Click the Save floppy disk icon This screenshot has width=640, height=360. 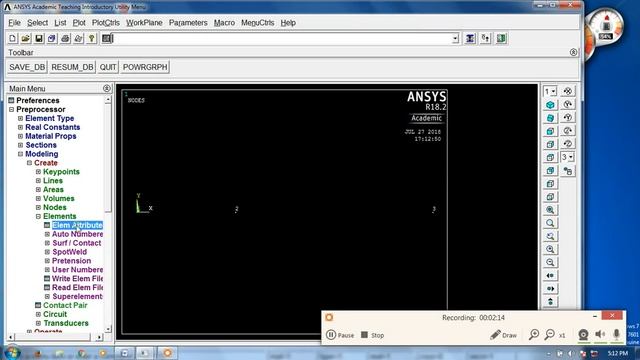[39, 38]
